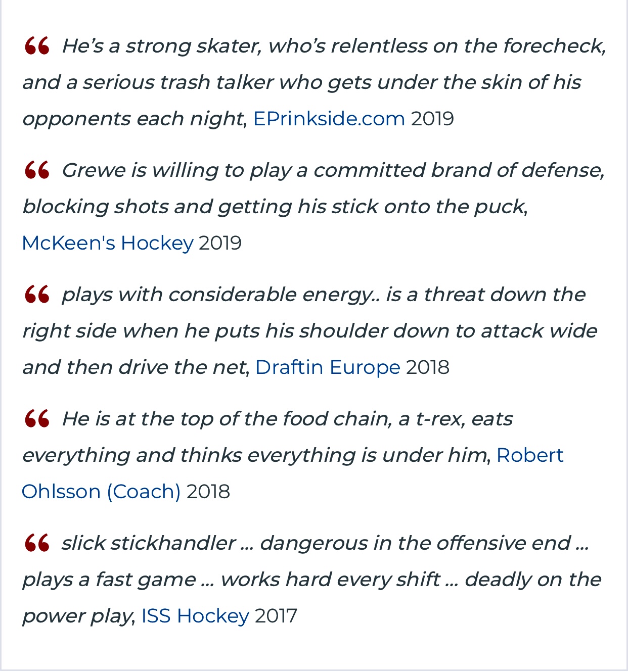This screenshot has width=628, height=672.
Task: Open the EPrinkside.com source link
Action: (329, 119)
